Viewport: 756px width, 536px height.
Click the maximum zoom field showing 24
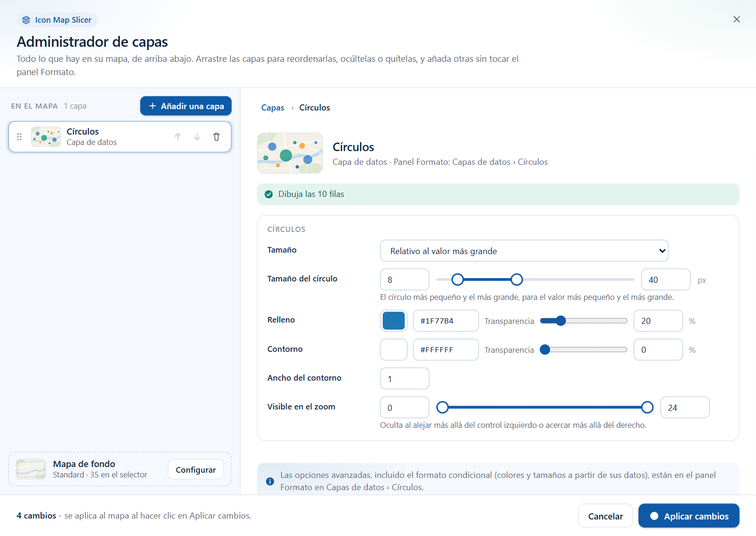coord(685,407)
